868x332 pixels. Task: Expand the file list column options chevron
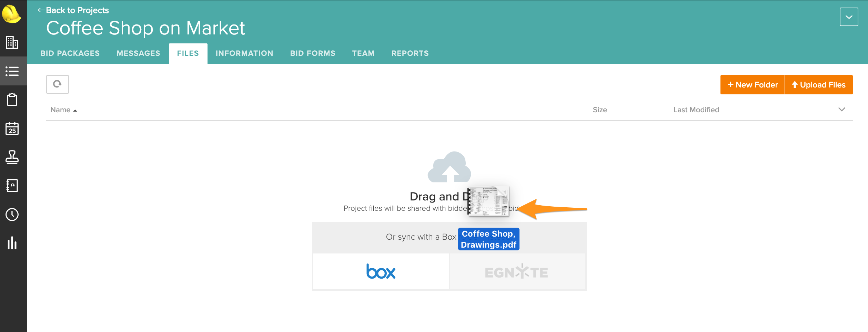point(841,110)
